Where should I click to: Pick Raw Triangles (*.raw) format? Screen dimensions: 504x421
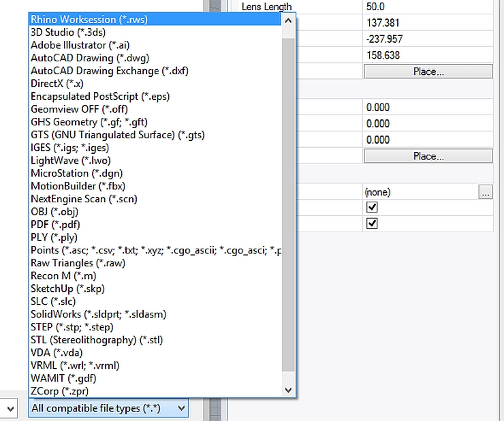(155, 263)
